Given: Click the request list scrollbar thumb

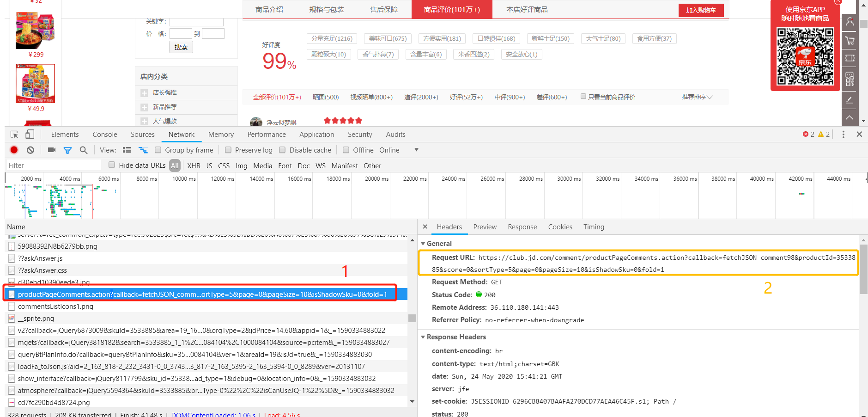Looking at the screenshot, I should click(x=412, y=318).
